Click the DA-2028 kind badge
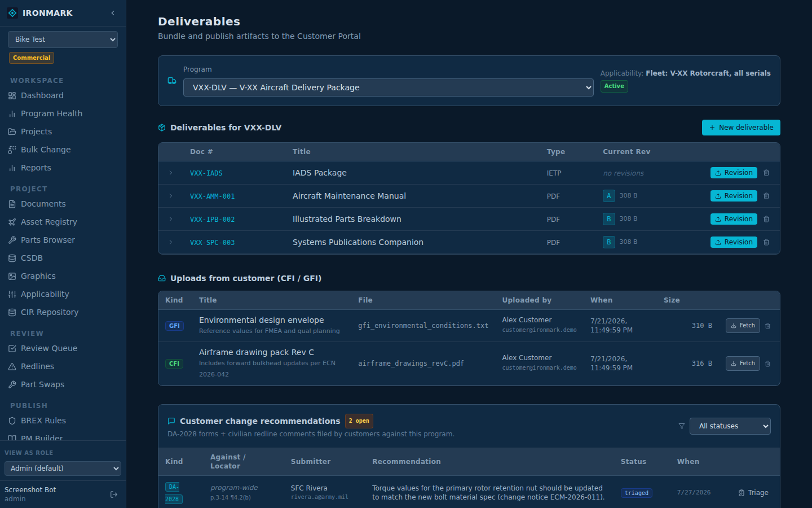Image resolution: width=812 pixels, height=508 pixels. coord(174,493)
